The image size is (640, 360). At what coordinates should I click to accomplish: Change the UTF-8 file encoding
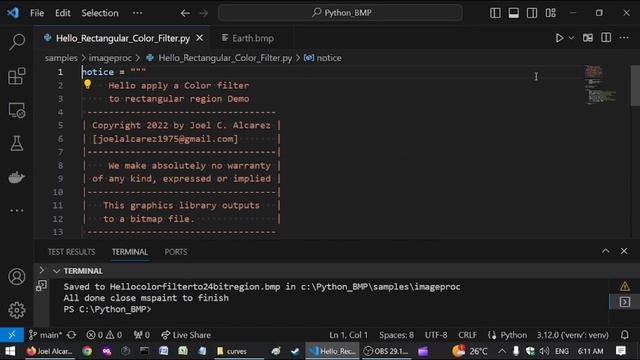(436, 335)
